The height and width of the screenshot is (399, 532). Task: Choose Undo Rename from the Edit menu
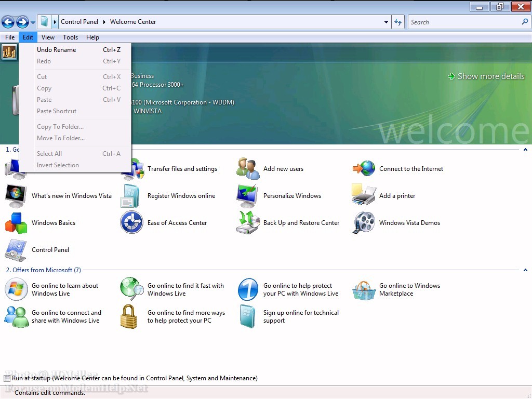(75, 50)
